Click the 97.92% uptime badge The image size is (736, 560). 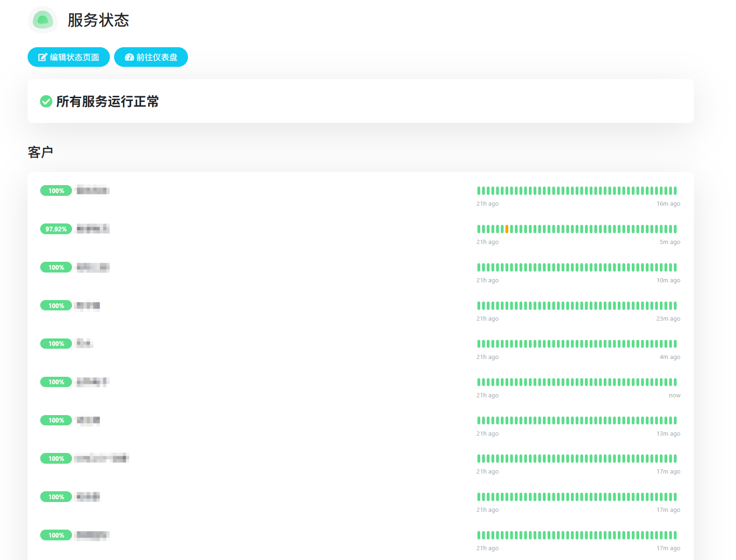click(x=56, y=229)
